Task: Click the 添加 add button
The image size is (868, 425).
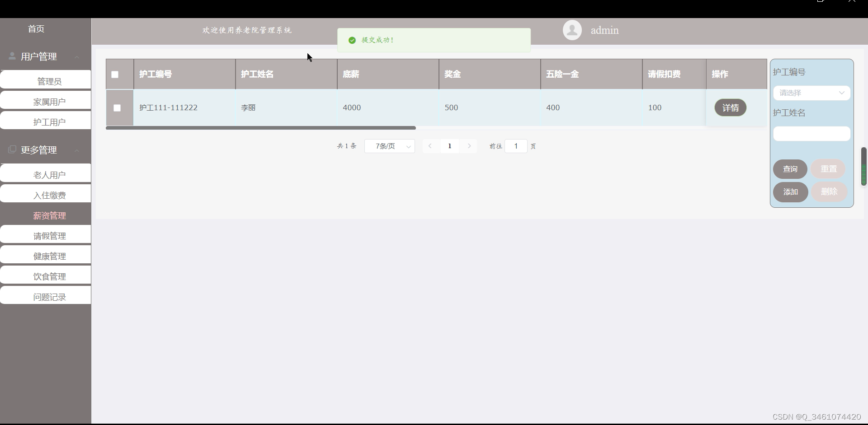Action: tap(790, 192)
